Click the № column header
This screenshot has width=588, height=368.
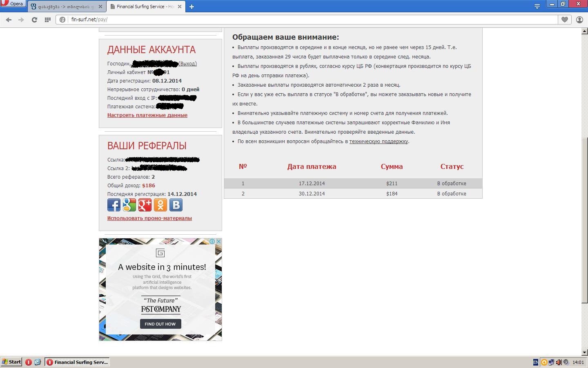point(243,166)
